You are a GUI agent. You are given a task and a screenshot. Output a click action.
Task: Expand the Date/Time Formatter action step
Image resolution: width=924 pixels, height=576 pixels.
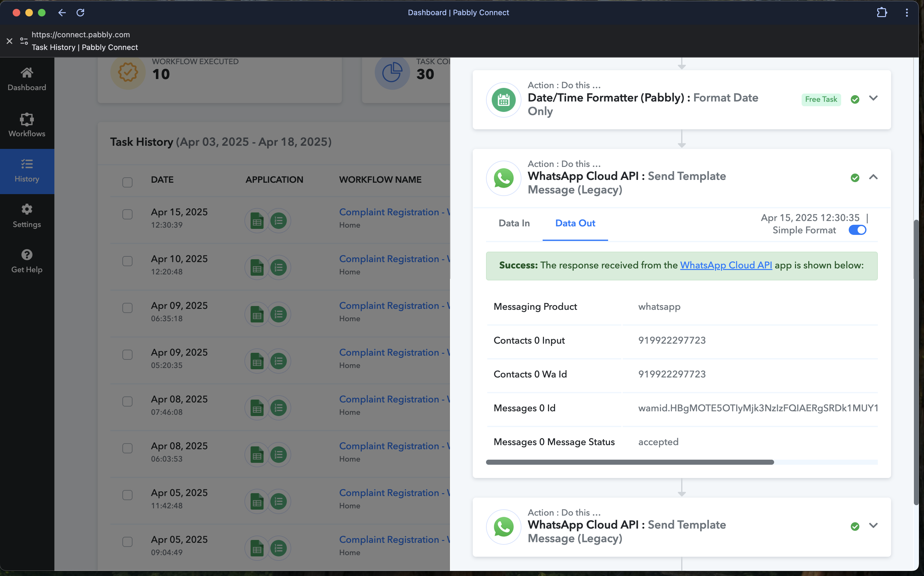(873, 98)
